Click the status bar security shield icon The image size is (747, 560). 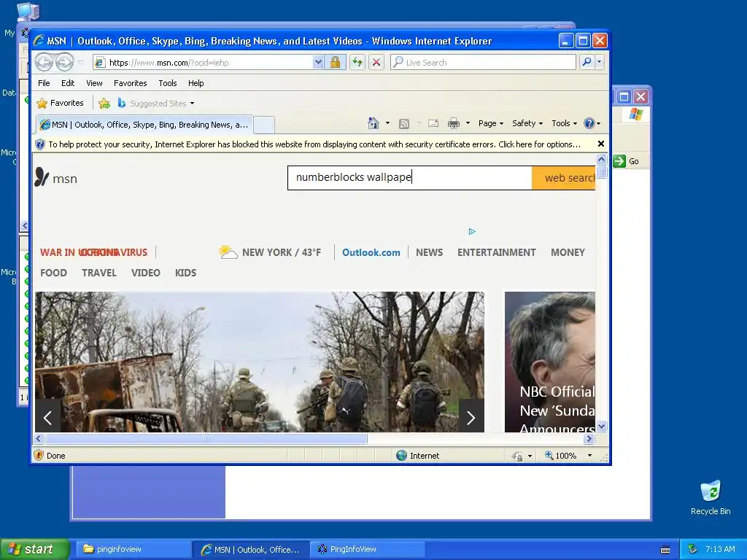coord(39,455)
